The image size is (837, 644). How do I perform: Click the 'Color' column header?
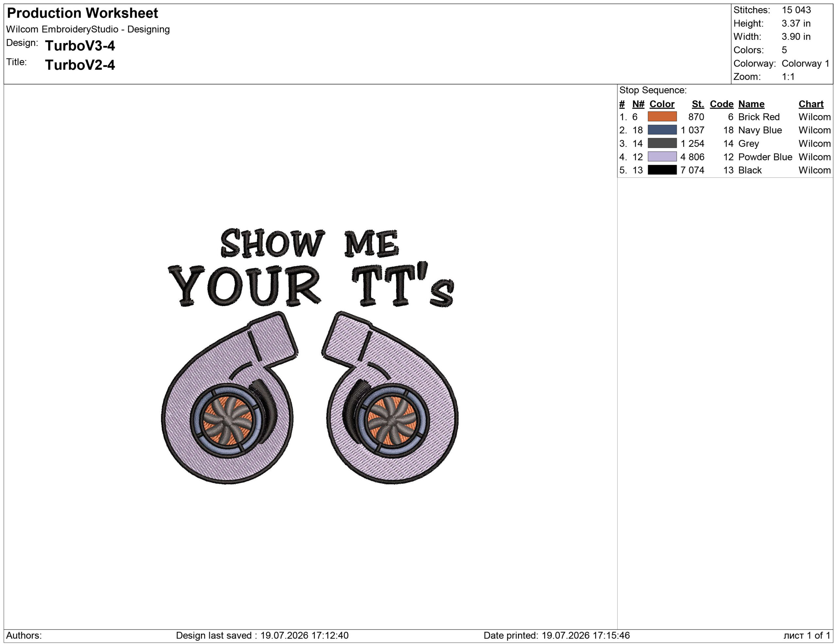pyautogui.click(x=662, y=104)
